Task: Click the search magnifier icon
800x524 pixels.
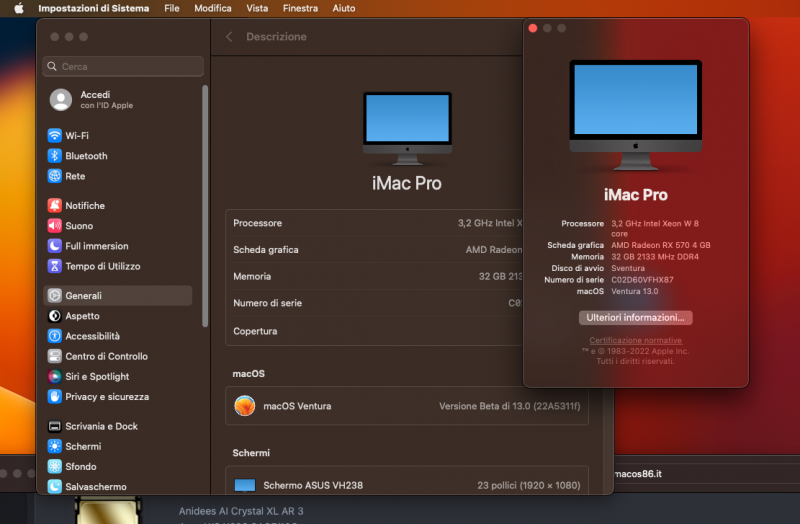Action: click(x=52, y=66)
